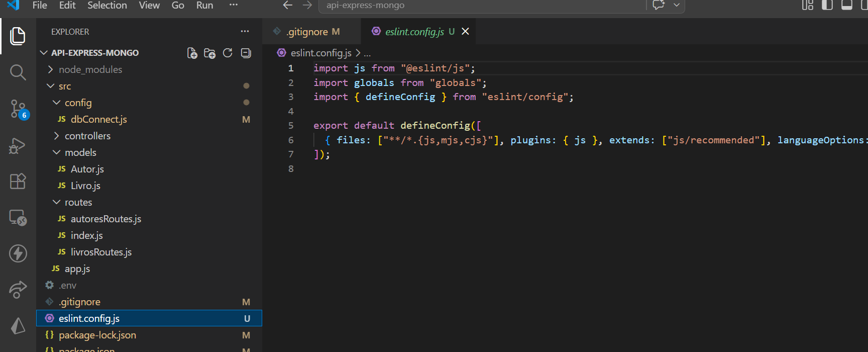Screen dimensions: 868x352
Task: Switch to the .gitignore tab
Action: [307, 32]
